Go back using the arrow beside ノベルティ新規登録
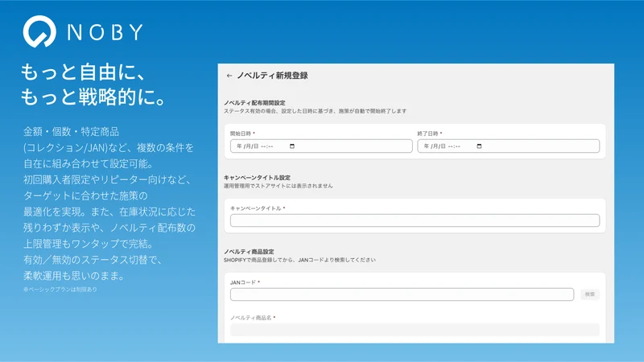644x362 pixels. (x=229, y=76)
